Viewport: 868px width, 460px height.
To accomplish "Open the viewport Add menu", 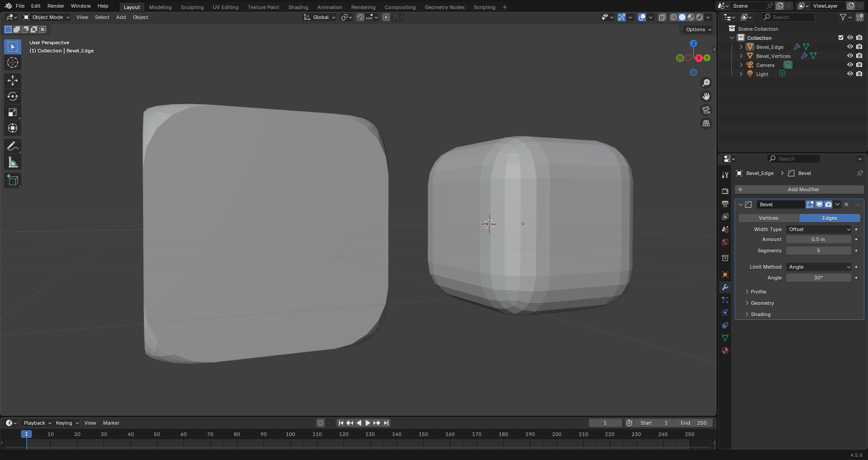I will tap(121, 17).
